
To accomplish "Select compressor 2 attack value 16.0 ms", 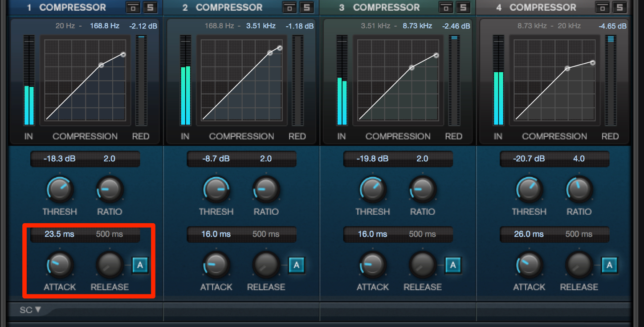I will tap(216, 234).
